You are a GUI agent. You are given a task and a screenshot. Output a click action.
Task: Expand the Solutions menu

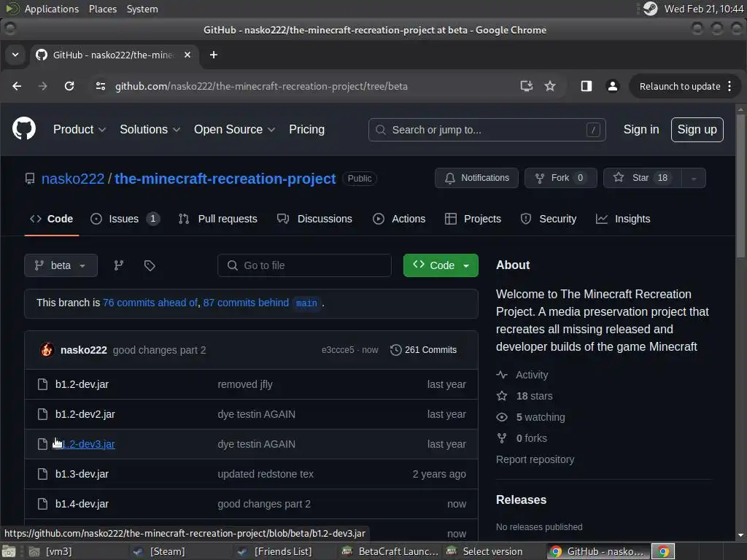tap(150, 130)
